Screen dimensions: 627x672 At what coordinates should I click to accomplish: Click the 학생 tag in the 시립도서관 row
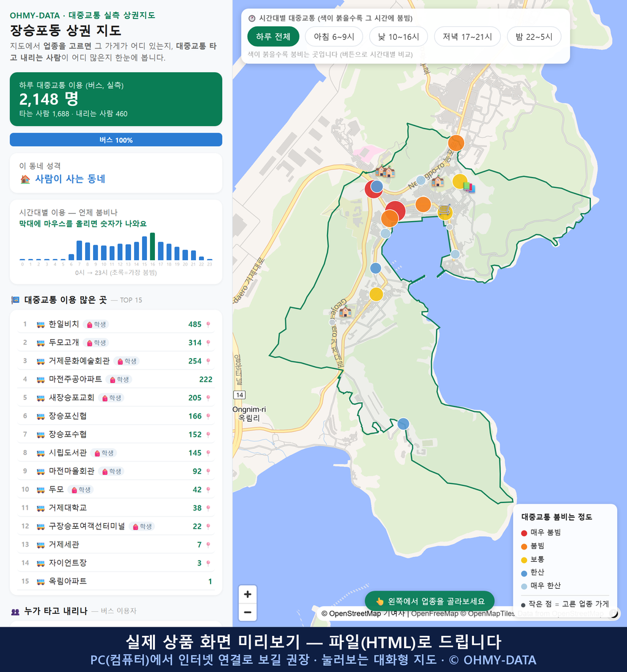103,453
